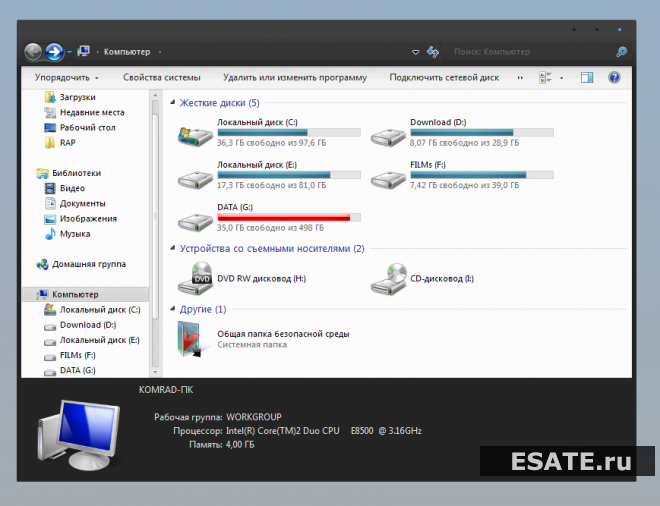
Task: Click sidebar scrollbar down arrow
Action: pos(155,372)
